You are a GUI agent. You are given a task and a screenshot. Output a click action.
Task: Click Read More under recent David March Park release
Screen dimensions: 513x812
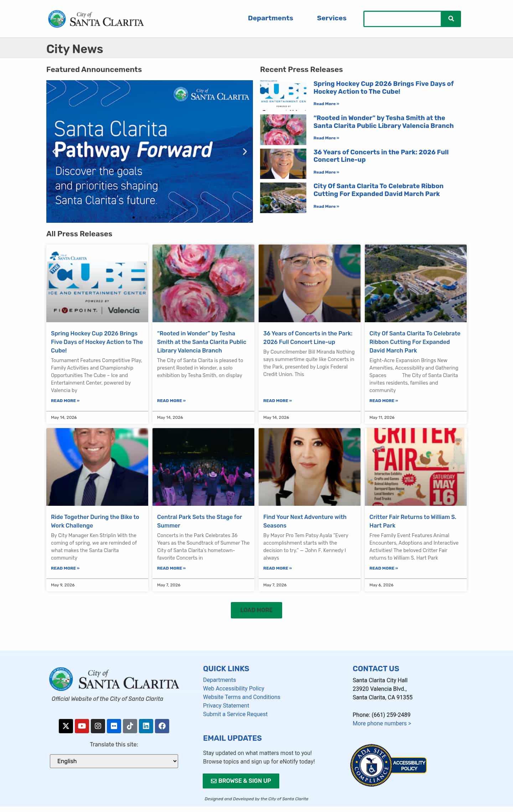click(326, 206)
